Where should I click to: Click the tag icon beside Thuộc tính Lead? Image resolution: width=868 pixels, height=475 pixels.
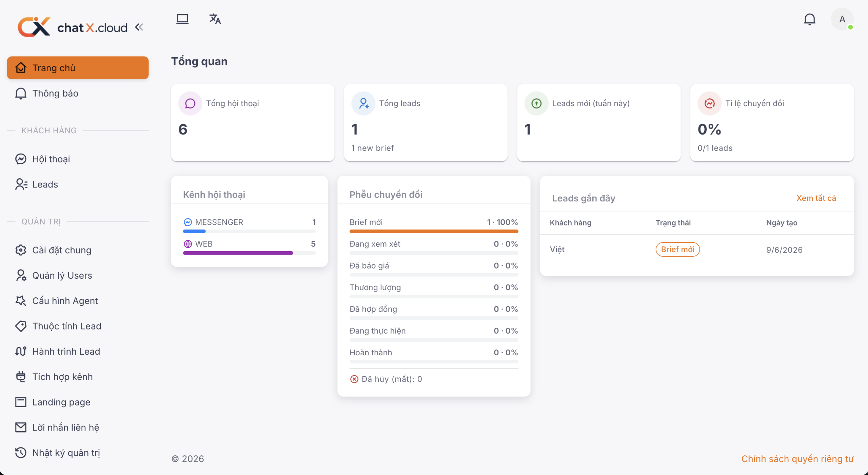coord(21,326)
